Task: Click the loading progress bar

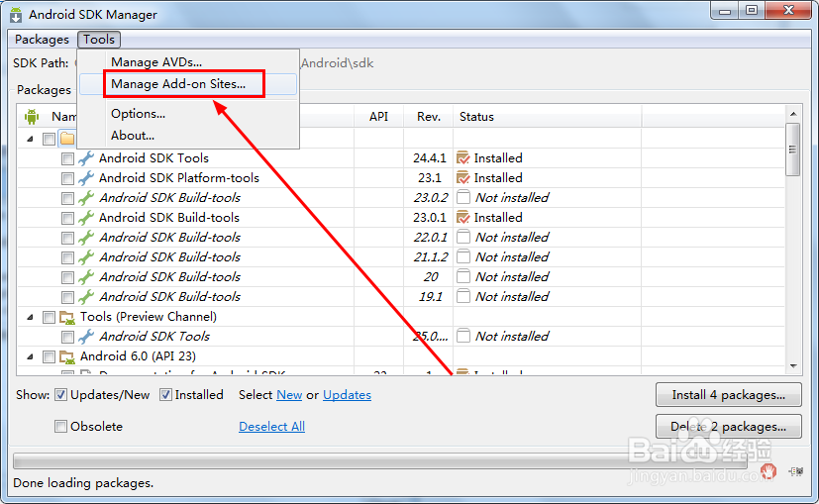Action: pos(379,461)
